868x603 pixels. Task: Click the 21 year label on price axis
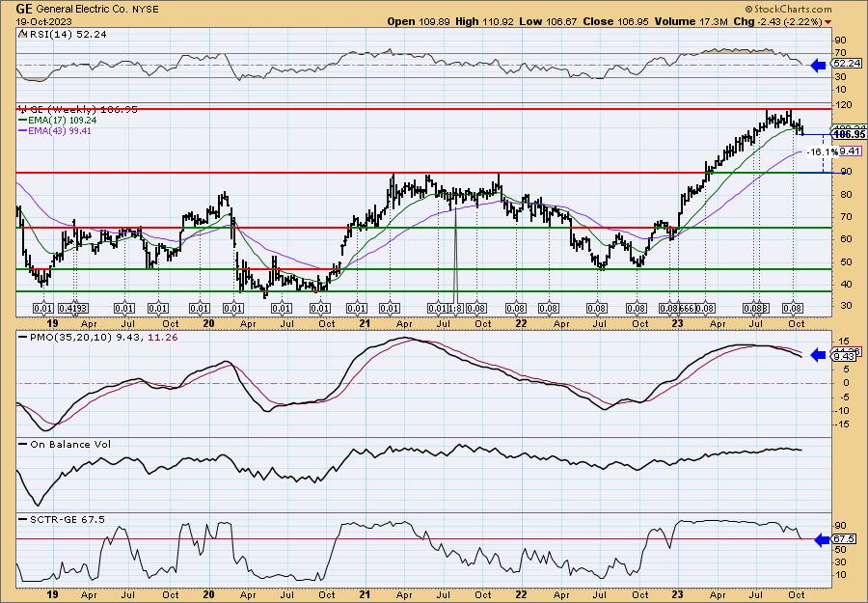click(365, 324)
